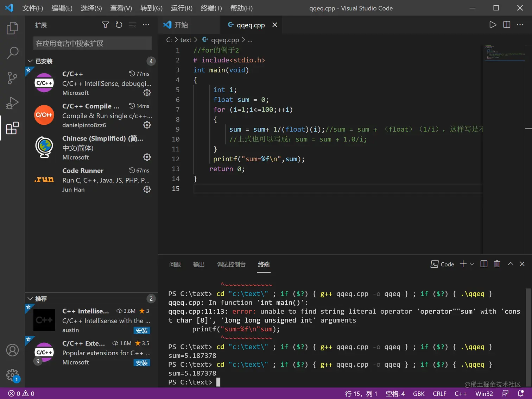The height and width of the screenshot is (399, 532).
Task: Open the Search view icon
Action: [x=12, y=53]
